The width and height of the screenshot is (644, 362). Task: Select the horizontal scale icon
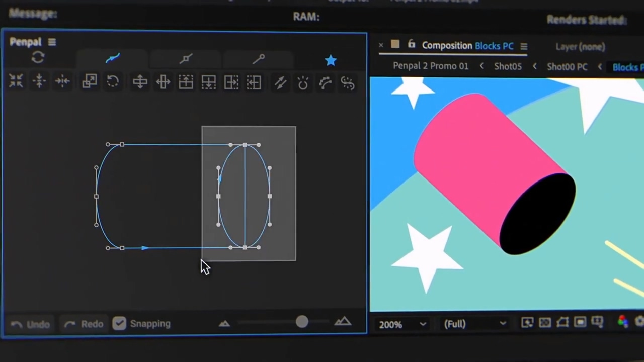pos(163,82)
